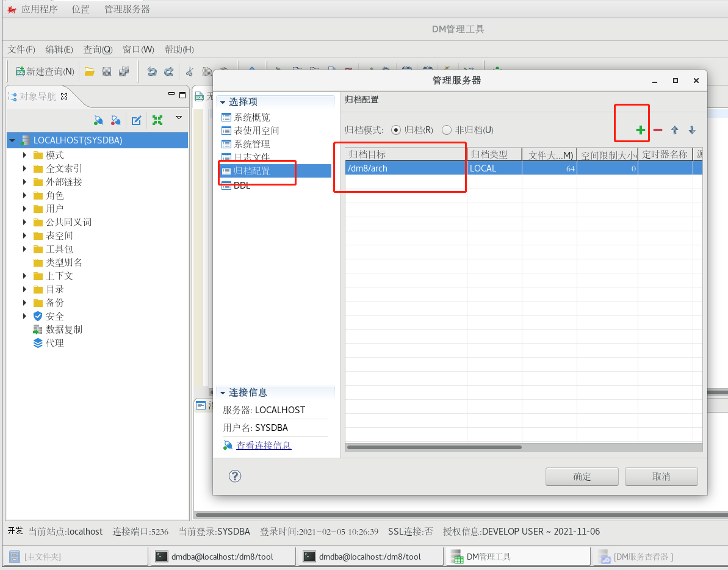Open the 查看连接信息 link
The height and width of the screenshot is (570, 728).
click(264, 445)
